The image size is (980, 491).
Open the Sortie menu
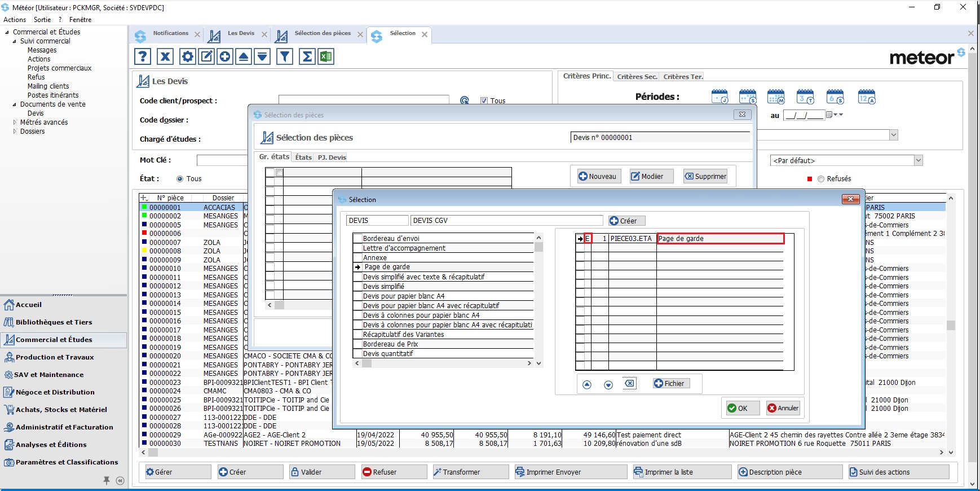(42, 20)
